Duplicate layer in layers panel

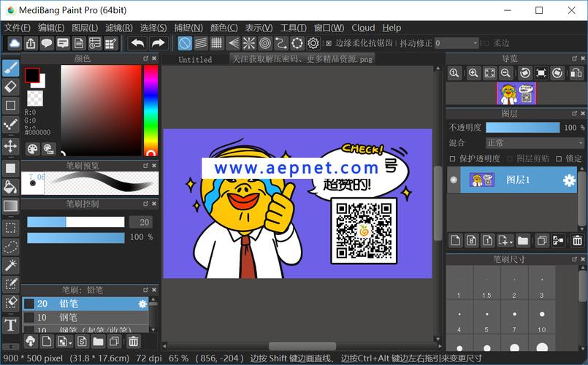tap(541, 240)
